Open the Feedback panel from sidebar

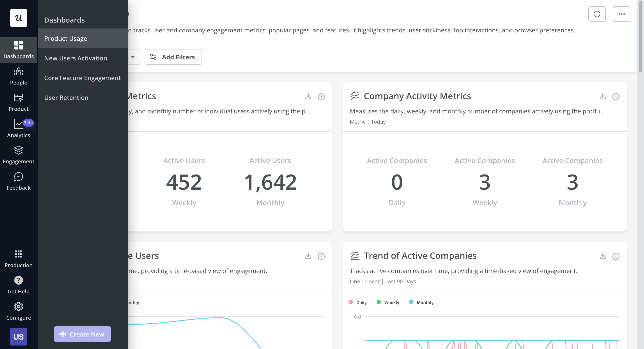click(x=18, y=181)
